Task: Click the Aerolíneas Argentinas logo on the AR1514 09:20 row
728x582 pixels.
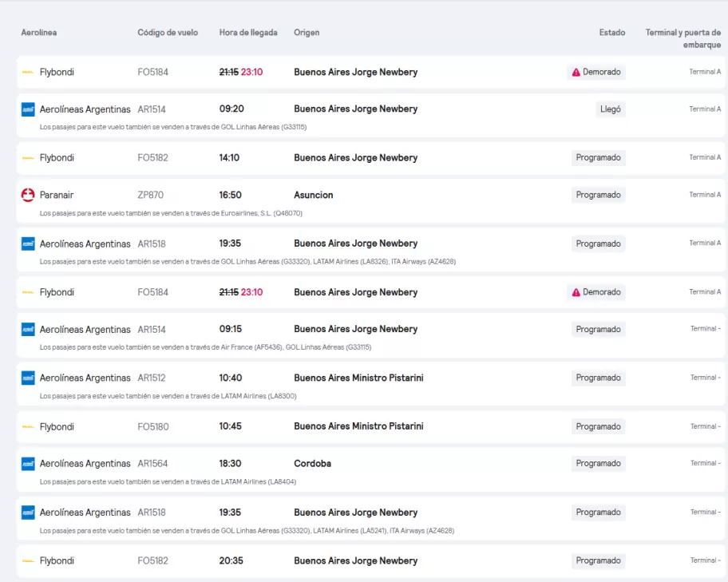Action: coord(28,109)
